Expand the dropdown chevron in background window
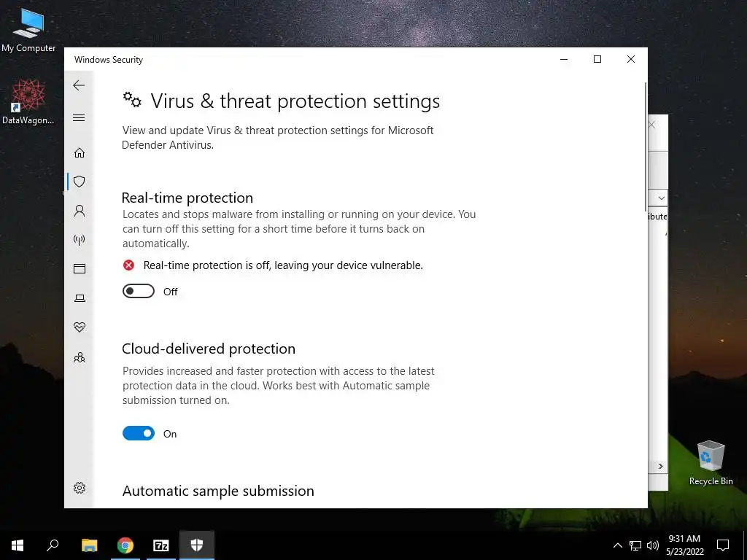 click(x=661, y=198)
